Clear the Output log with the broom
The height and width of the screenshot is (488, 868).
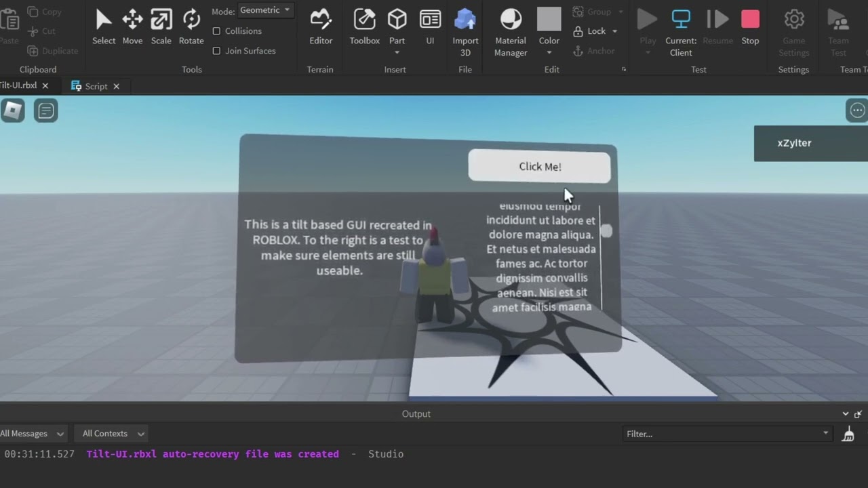[848, 434]
